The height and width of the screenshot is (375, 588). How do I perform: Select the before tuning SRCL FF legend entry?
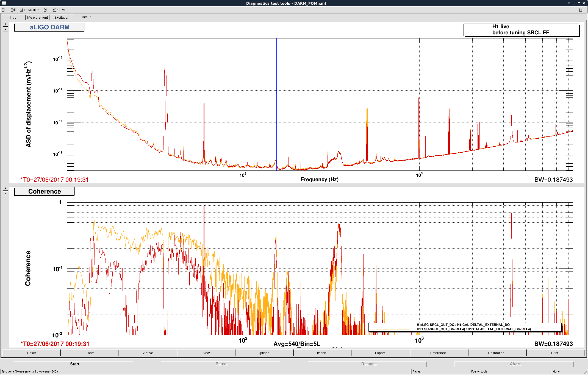521,33
